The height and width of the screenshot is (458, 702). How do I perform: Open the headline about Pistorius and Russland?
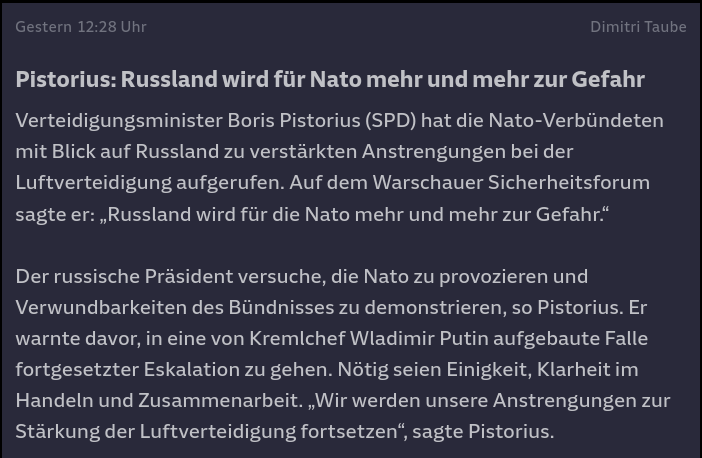coord(330,79)
